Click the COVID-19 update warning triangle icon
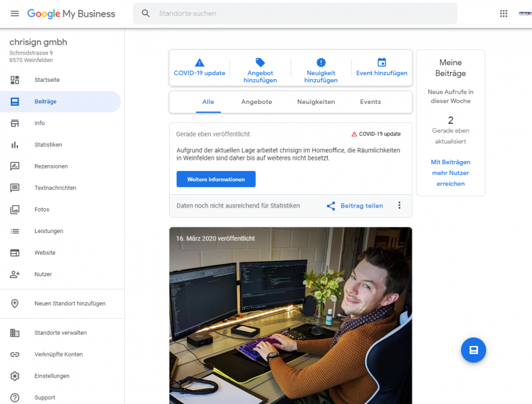Viewport: 532px width, 404px height. (x=199, y=63)
